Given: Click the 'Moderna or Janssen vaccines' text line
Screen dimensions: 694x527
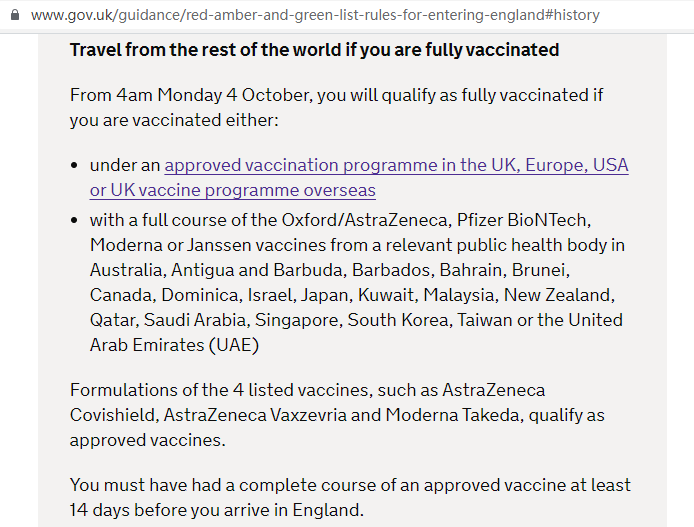Looking at the screenshot, I should 357,245.
